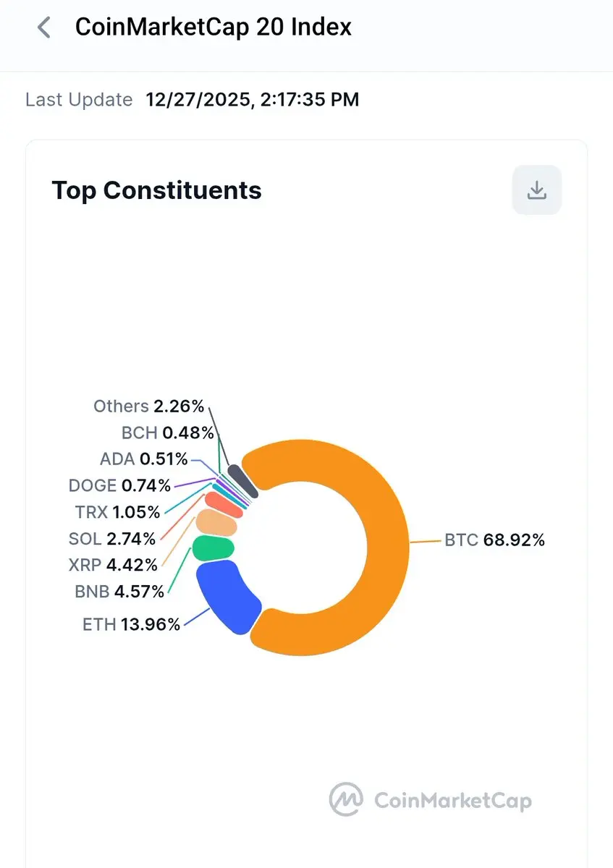Click the BNB 4.57% label
Viewport: 613px width, 868px height.
(119, 592)
